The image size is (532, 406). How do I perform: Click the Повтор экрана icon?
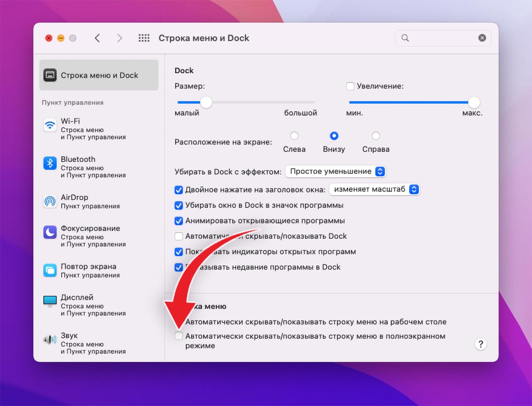click(x=50, y=270)
